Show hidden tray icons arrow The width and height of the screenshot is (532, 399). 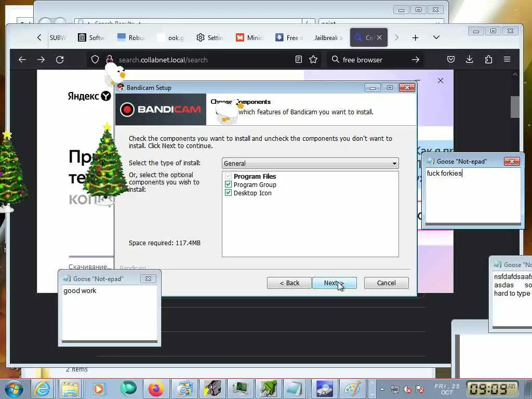click(382, 390)
